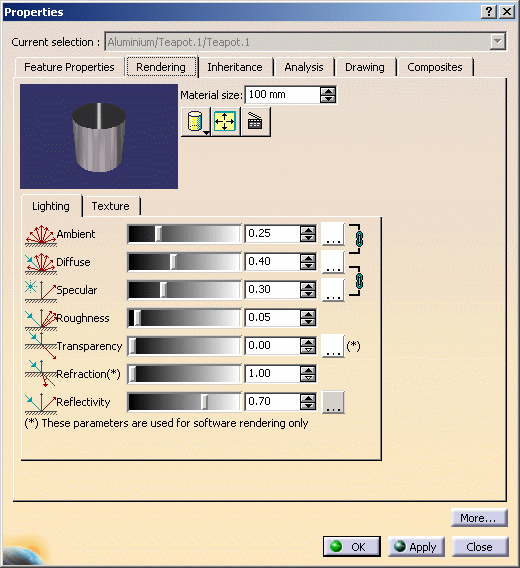Open the preview shape dropdown arrow
This screenshot has height=568, width=520.
[206, 133]
